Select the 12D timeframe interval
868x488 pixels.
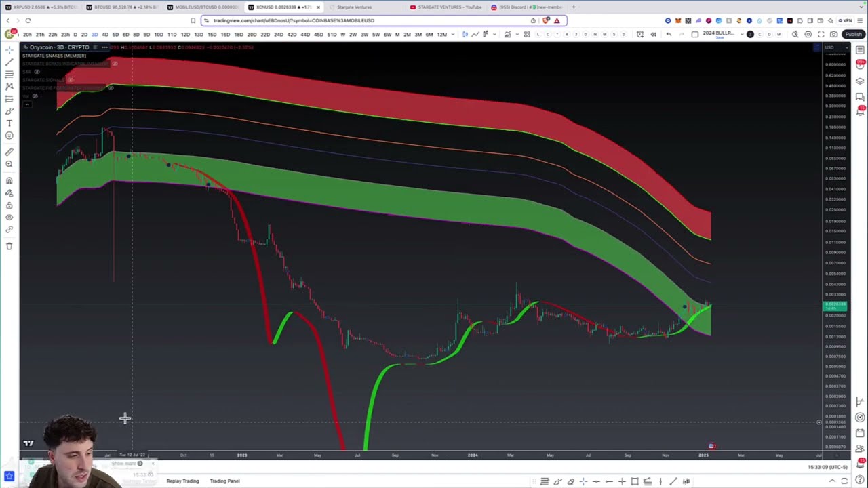[185, 35]
